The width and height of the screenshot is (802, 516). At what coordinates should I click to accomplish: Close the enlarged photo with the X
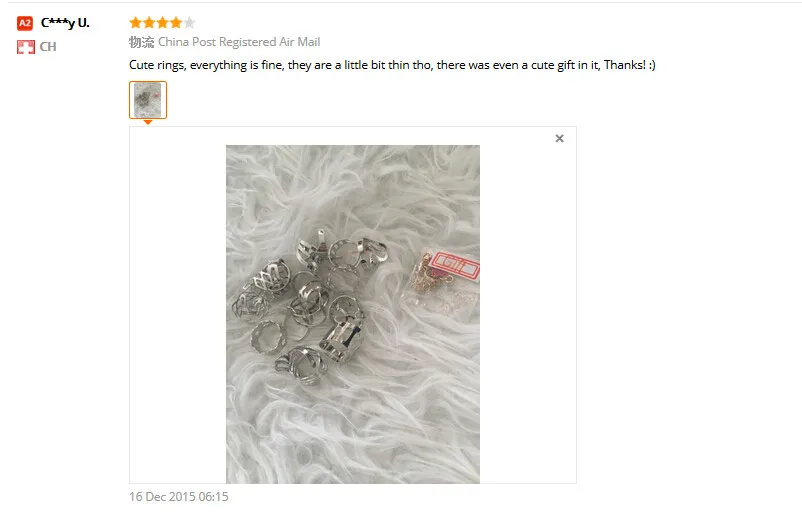coord(560,139)
